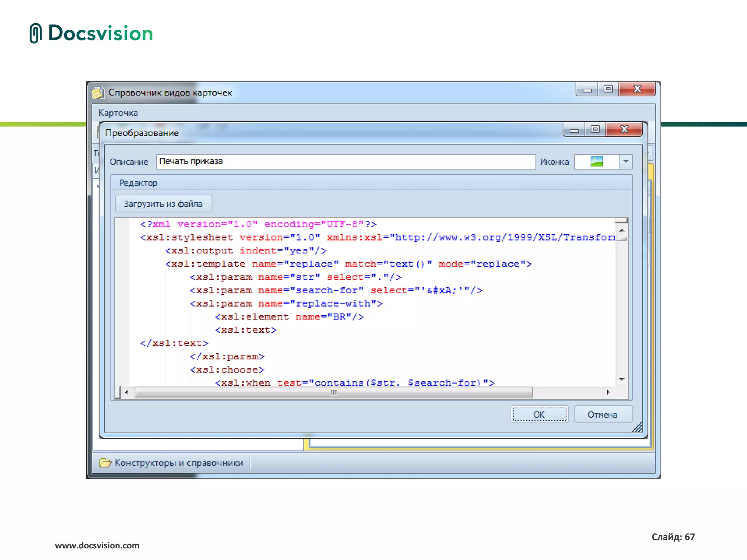Click the xsl:element name="BR" line

pyautogui.click(x=290, y=317)
